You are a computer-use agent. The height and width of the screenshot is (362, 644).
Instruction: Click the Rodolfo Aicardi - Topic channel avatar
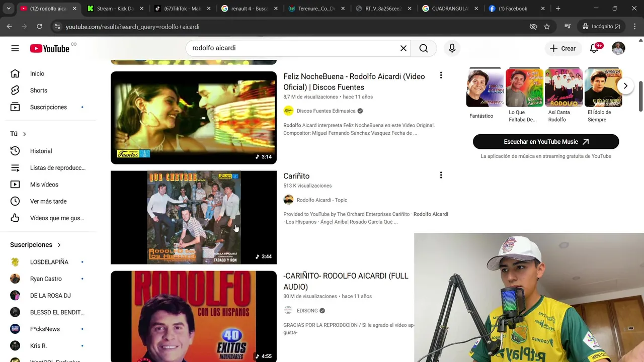288,200
